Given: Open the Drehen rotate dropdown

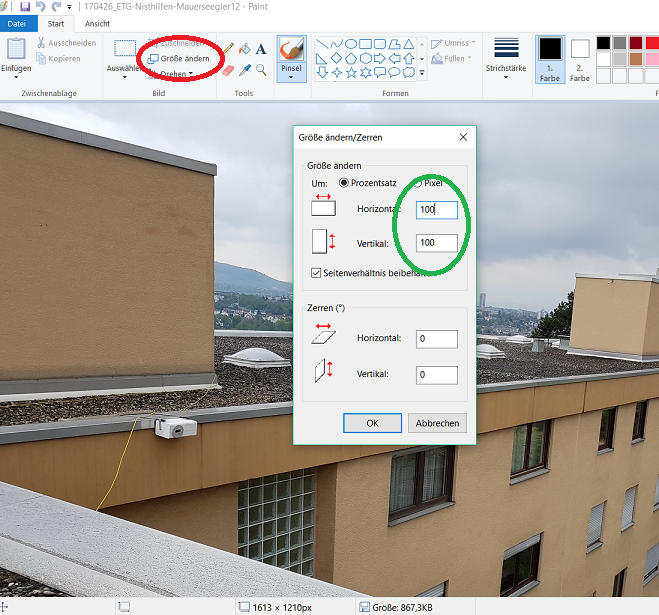Looking at the screenshot, I should (178, 74).
